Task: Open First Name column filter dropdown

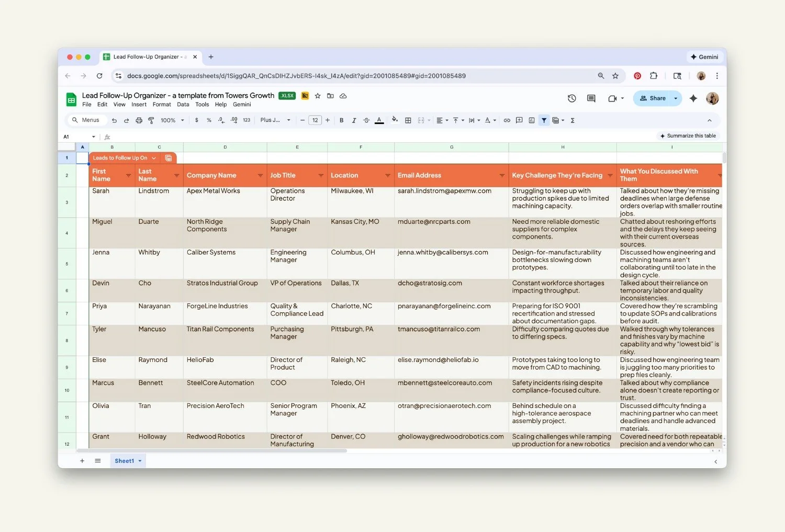Action: 129,176
